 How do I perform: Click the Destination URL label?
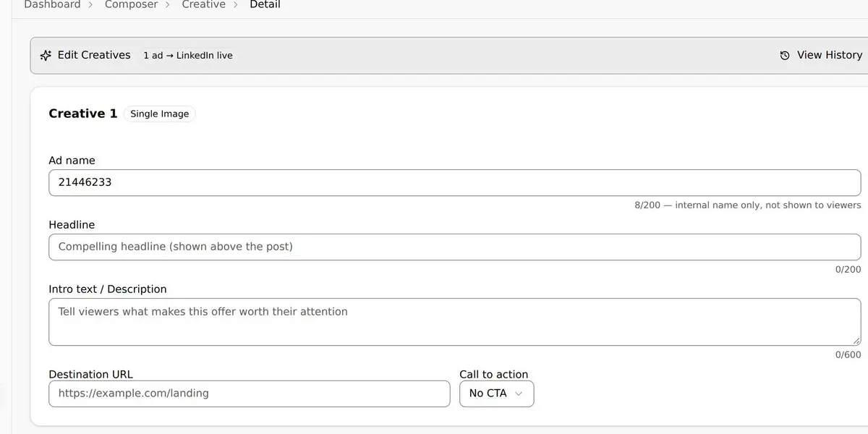(90, 375)
